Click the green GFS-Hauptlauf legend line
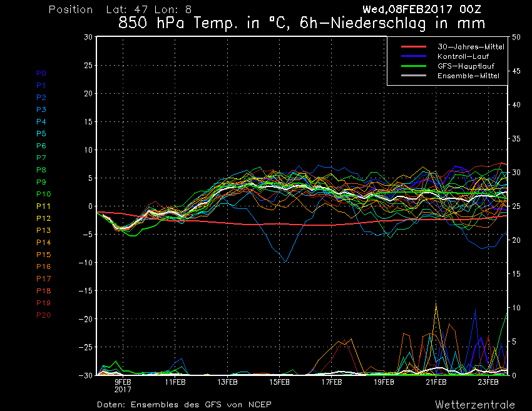This screenshot has height=411, width=532. (414, 66)
